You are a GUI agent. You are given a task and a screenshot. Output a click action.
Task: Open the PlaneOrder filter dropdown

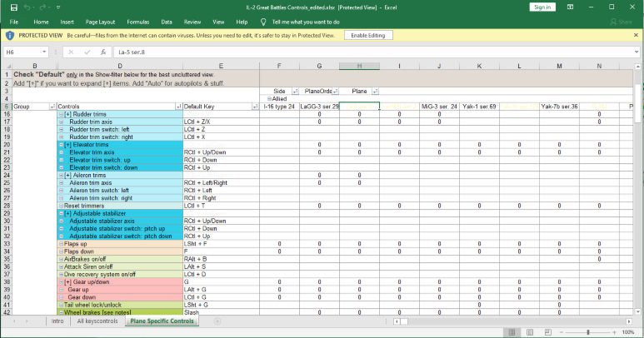tap(335, 91)
